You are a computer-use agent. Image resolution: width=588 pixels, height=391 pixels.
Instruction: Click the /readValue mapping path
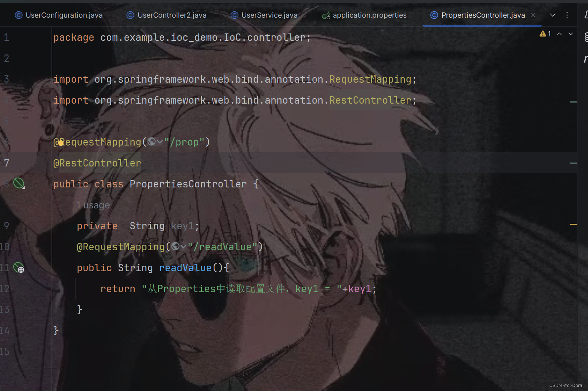(x=222, y=247)
